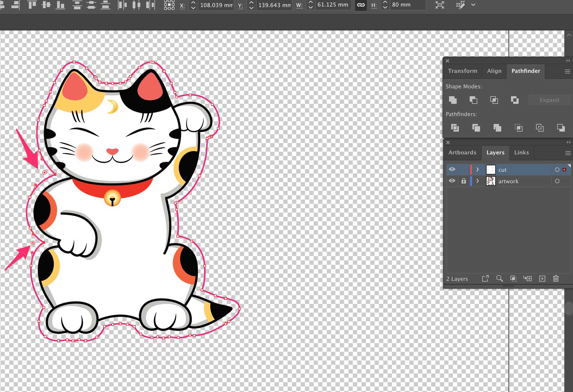Click the Isolate Selected Object icon
The image size is (573, 392).
[x=439, y=5]
